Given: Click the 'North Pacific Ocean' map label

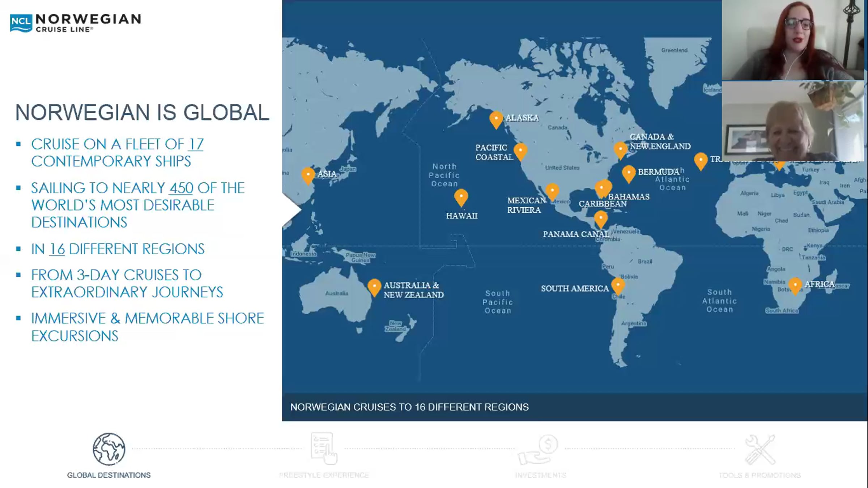Looking at the screenshot, I should [444, 175].
